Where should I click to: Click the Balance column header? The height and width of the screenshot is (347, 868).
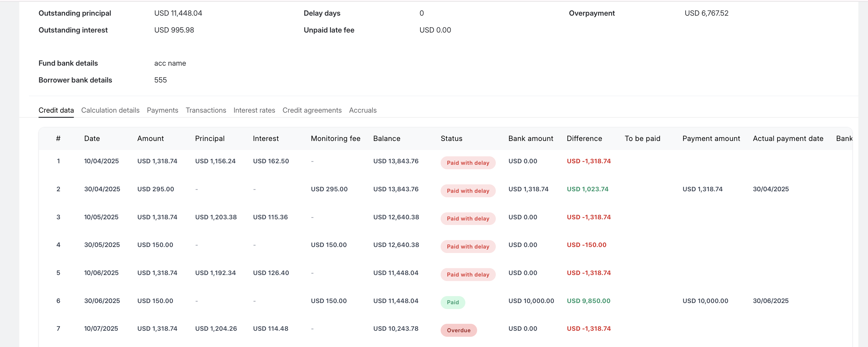386,139
